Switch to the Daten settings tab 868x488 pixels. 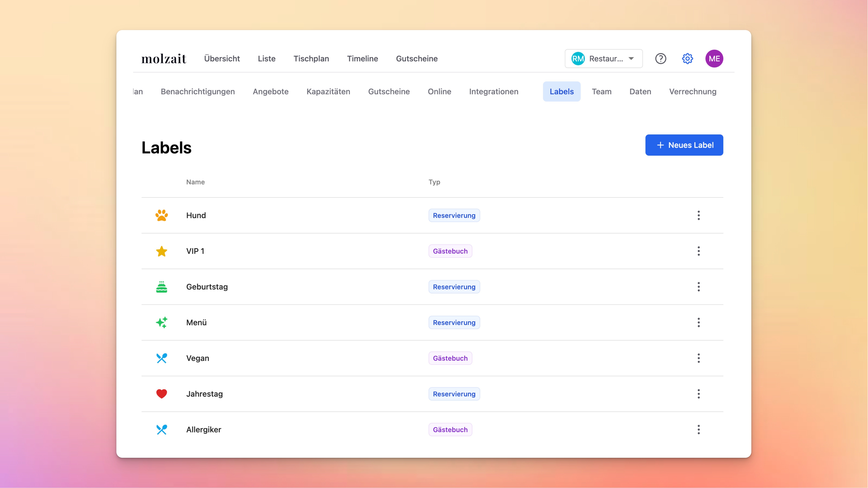pyautogui.click(x=640, y=91)
